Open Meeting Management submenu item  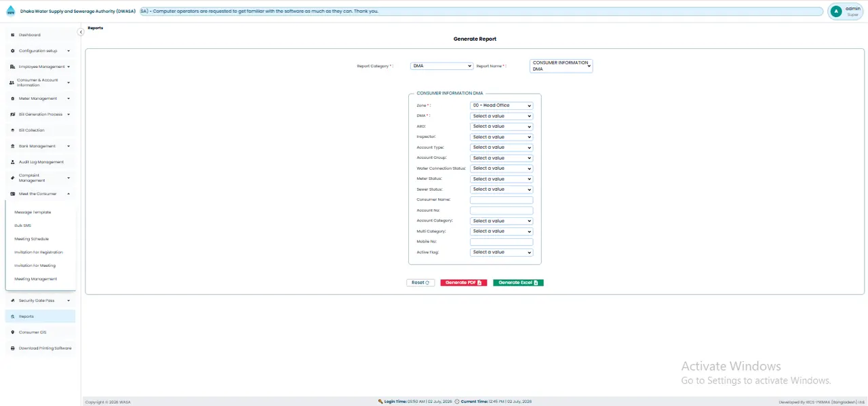35,279
